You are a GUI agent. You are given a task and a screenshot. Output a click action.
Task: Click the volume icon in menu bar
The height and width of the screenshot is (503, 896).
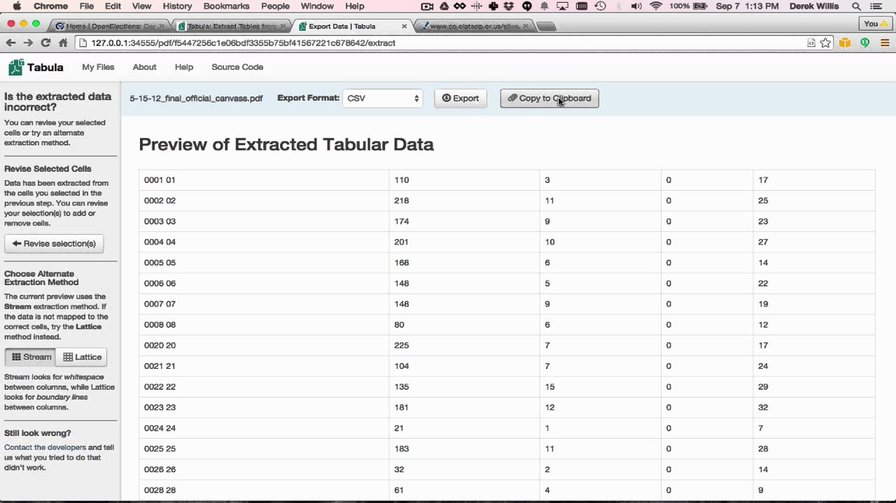[636, 6]
